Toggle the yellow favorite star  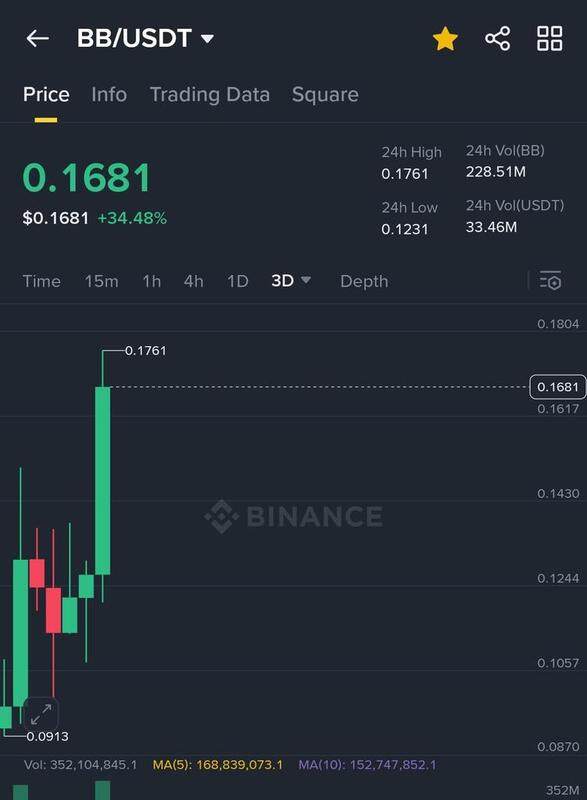(445, 39)
